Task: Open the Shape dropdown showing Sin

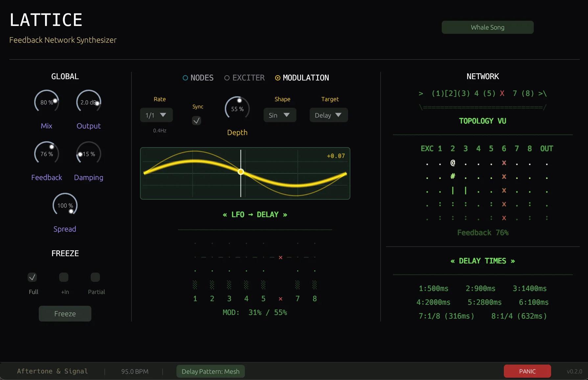Action: point(280,115)
